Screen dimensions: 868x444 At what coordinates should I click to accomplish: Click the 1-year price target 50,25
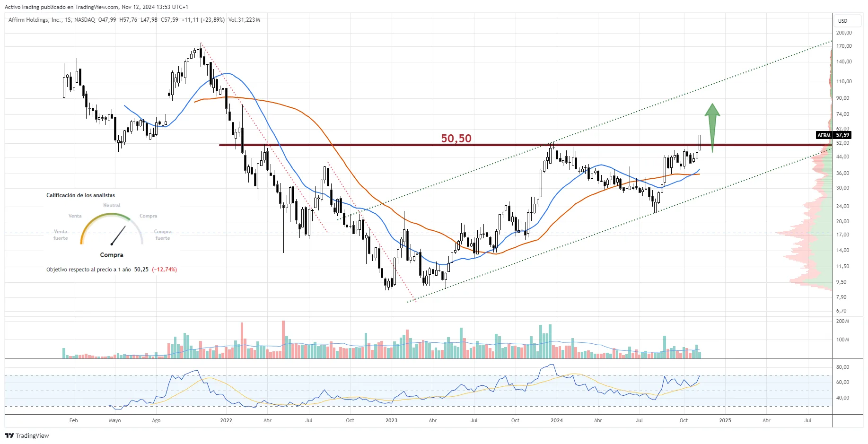(x=141, y=270)
